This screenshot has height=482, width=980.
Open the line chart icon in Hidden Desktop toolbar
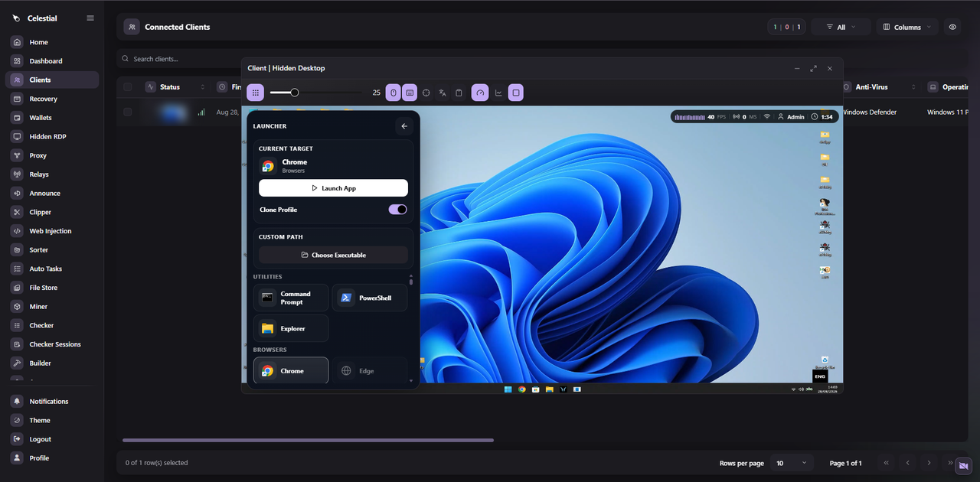click(498, 93)
